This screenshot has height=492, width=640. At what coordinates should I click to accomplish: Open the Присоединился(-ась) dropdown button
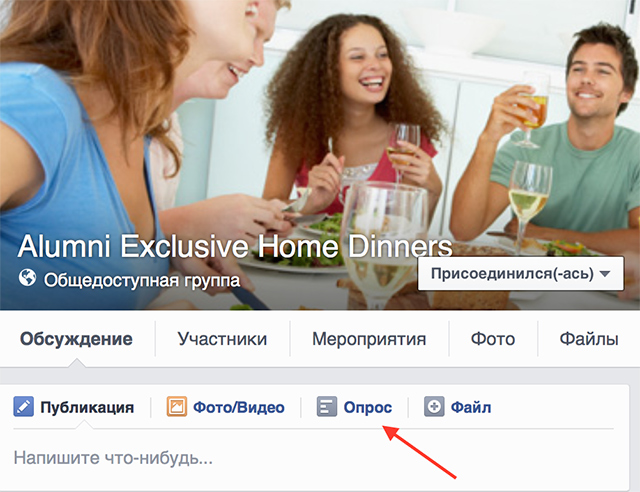[521, 274]
